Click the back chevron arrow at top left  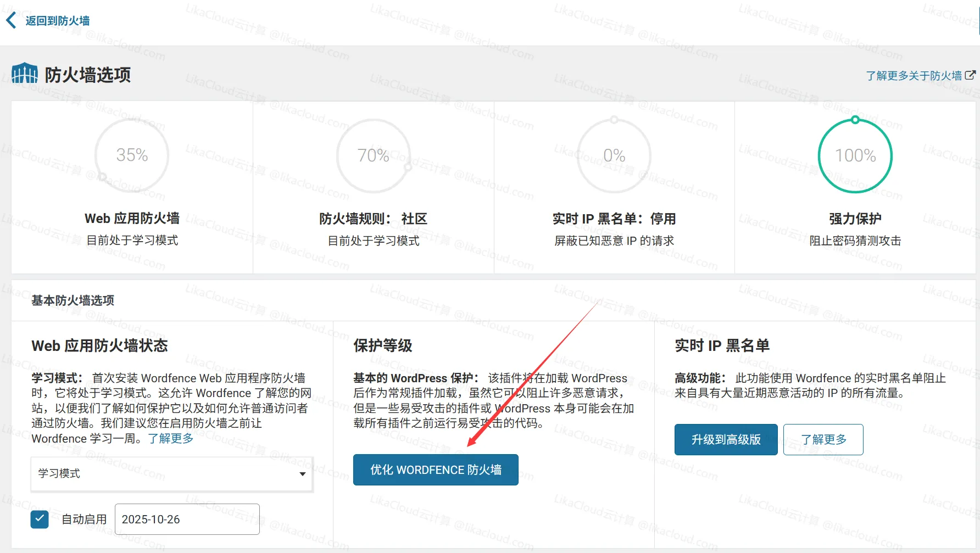tap(10, 20)
